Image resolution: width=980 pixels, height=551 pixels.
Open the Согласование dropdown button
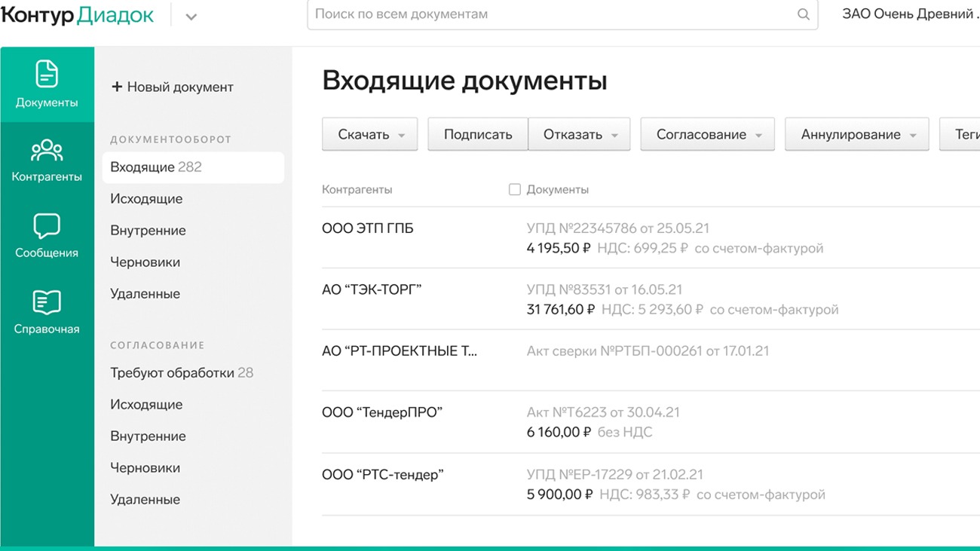click(707, 135)
